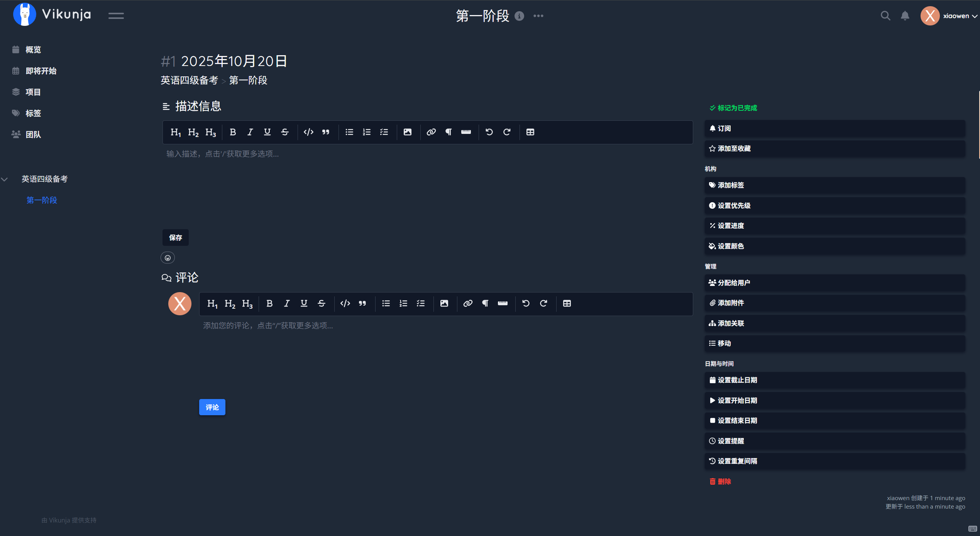Open notifications bell icon
Viewport: 980px width, 536px height.
point(905,16)
